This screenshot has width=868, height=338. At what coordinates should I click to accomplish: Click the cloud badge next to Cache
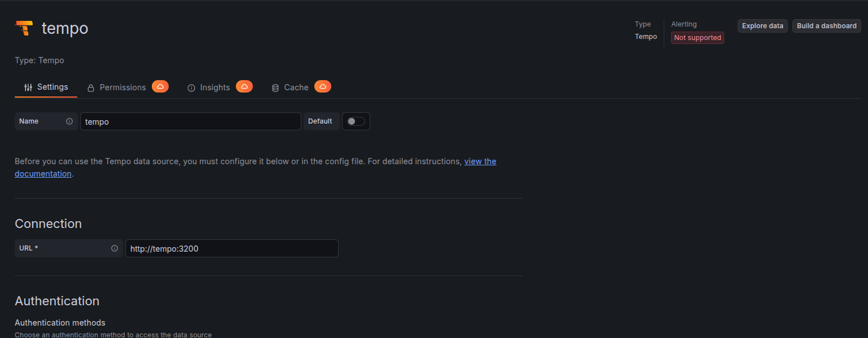pyautogui.click(x=322, y=86)
